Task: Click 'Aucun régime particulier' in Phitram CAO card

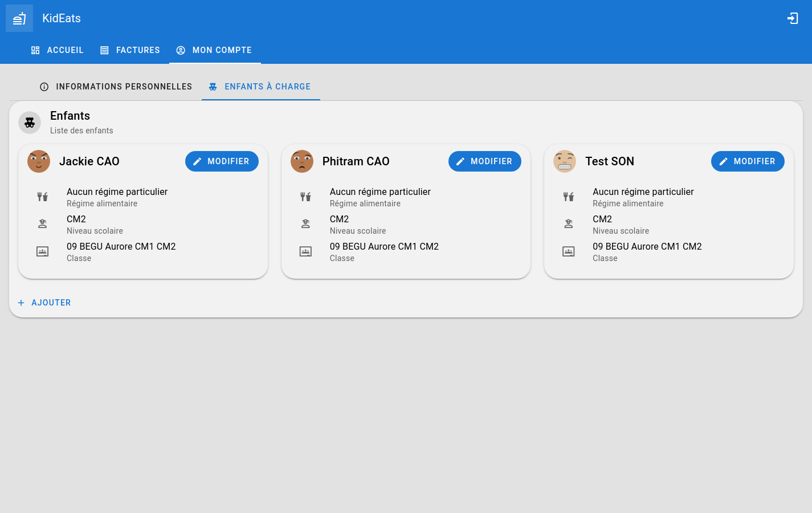Action: [x=380, y=192]
